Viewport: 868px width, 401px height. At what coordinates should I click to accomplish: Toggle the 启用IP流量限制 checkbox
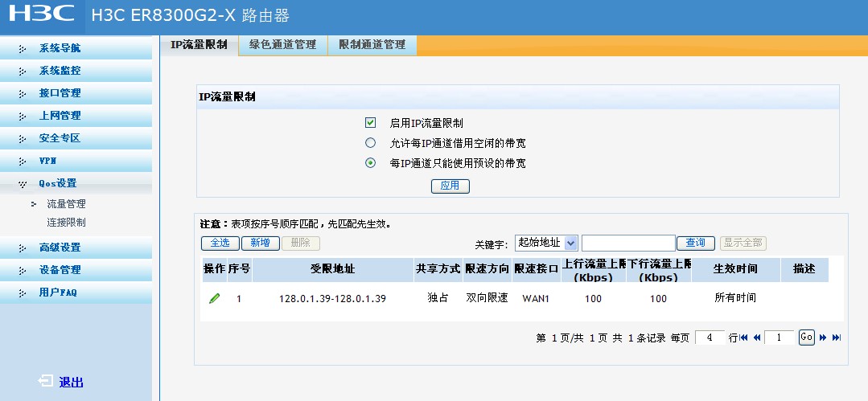[371, 123]
